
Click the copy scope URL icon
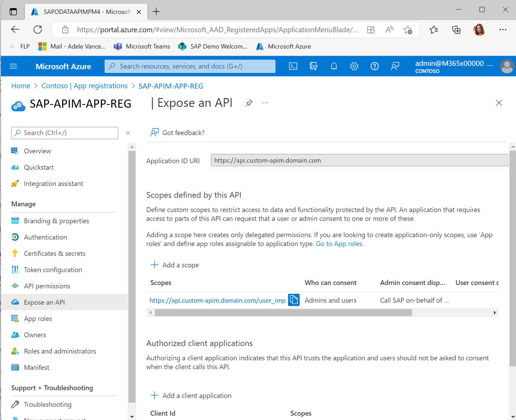[294, 300]
